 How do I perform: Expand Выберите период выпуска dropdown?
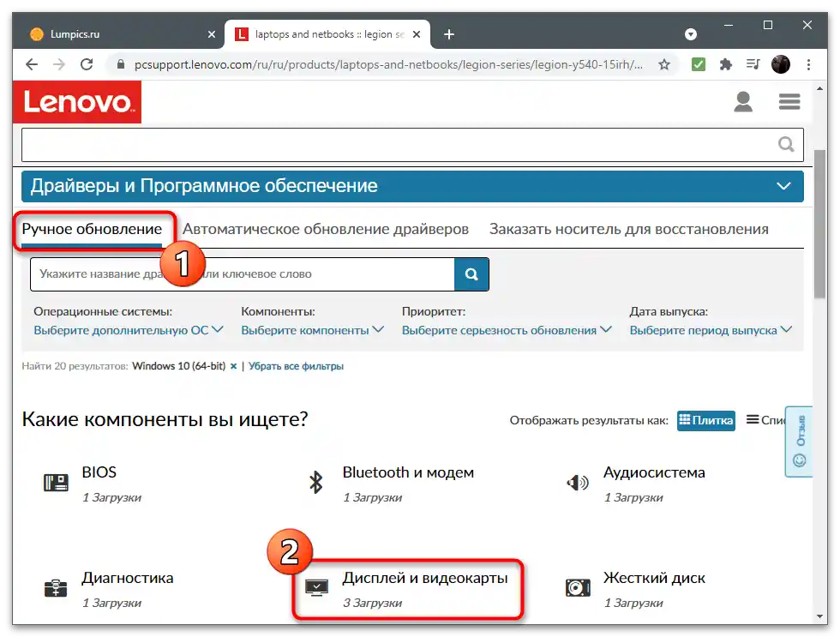(711, 330)
